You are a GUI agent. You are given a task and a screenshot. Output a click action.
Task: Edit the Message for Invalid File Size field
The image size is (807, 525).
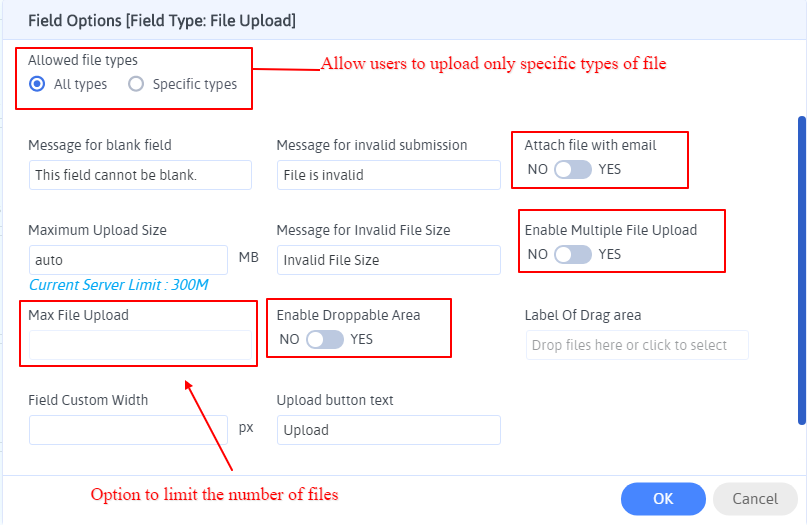pyautogui.click(x=388, y=260)
